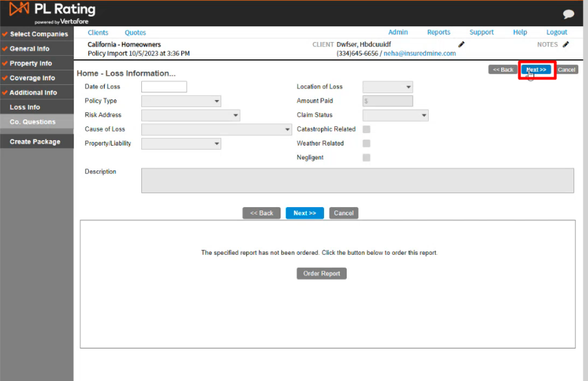
Task: Click the phone number (334)645-6656
Action: [357, 53]
